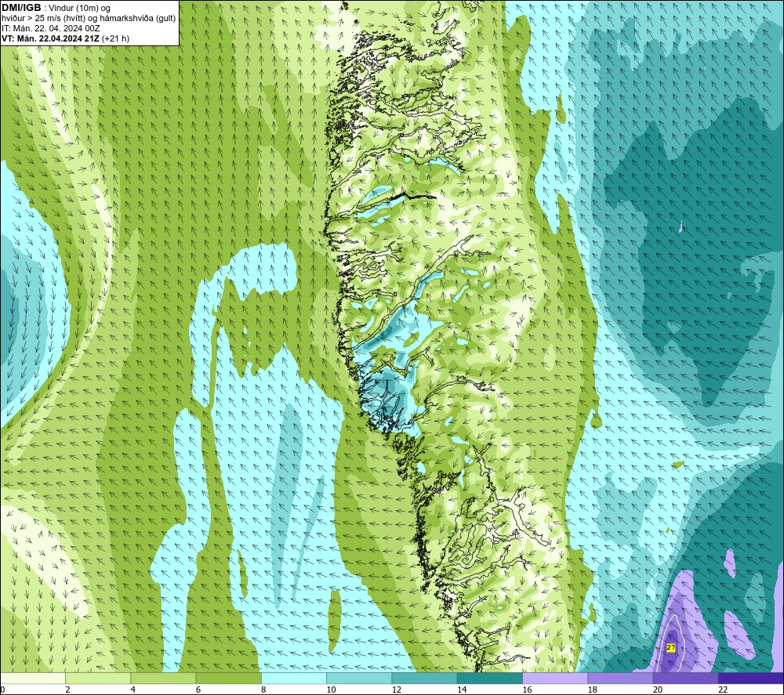The image size is (784, 695).
Task: Select the dark indigo above-22 legend swatch
Action: pyautogui.click(x=751, y=678)
